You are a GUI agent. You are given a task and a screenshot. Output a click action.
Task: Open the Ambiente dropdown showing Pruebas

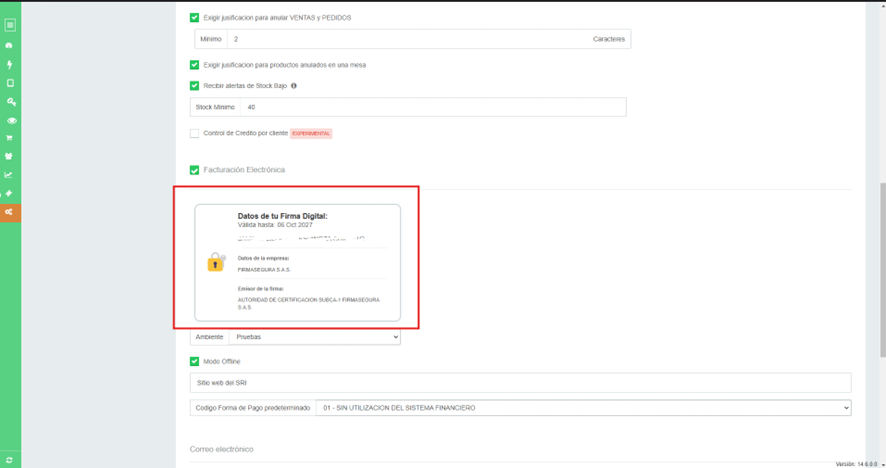tap(315, 337)
